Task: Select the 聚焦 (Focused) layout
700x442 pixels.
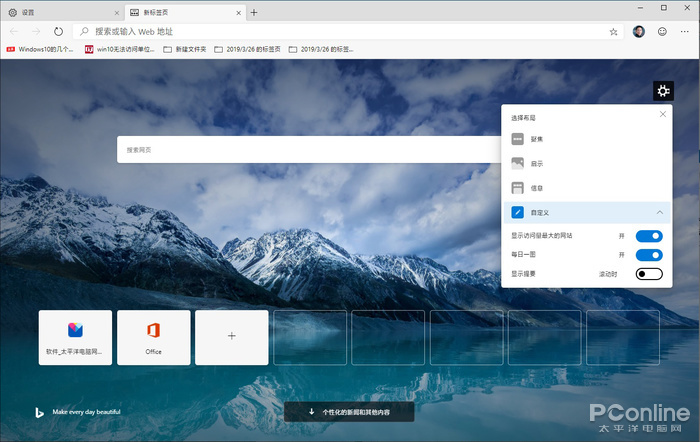Action: pyautogui.click(x=587, y=139)
